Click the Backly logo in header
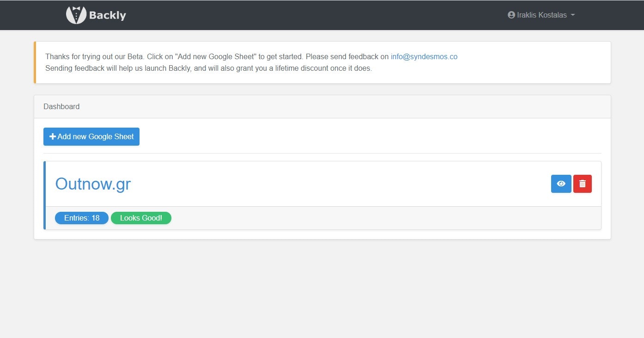The height and width of the screenshot is (338, 644). [x=96, y=15]
